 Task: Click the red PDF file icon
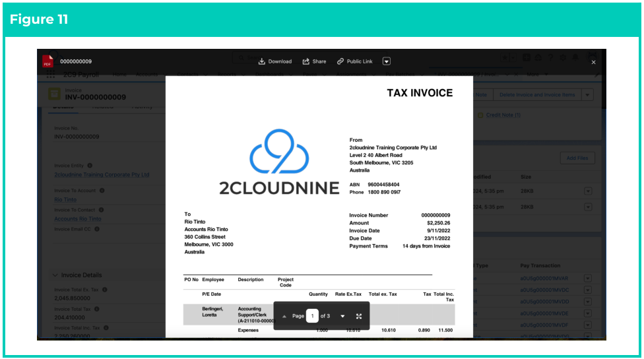tap(48, 61)
